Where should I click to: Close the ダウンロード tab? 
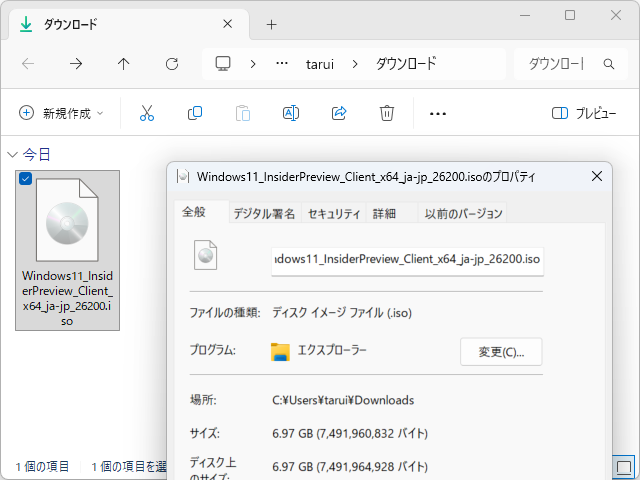pyautogui.click(x=228, y=24)
